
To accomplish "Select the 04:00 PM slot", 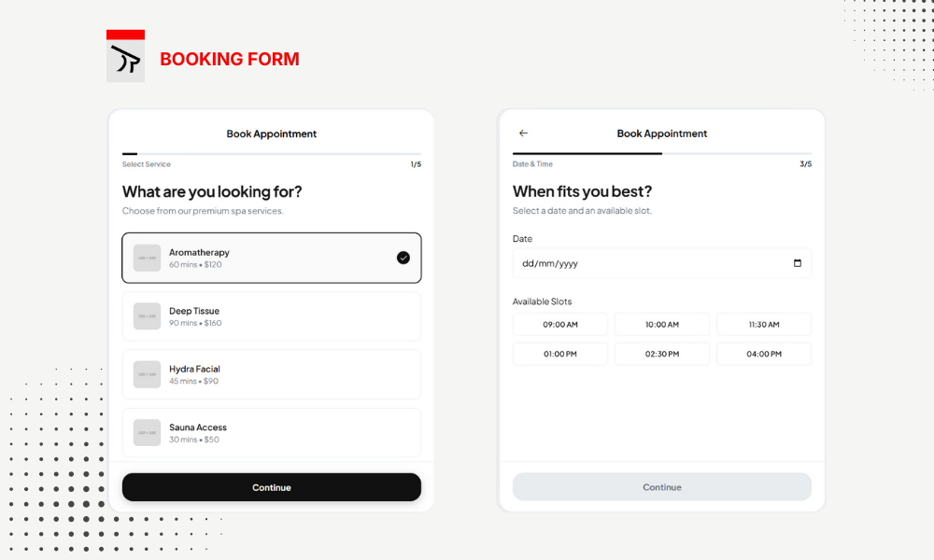I will (763, 354).
